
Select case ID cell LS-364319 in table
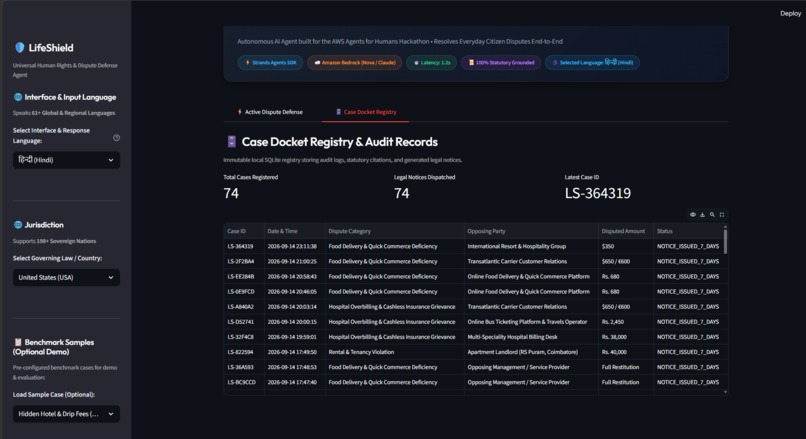click(244, 246)
